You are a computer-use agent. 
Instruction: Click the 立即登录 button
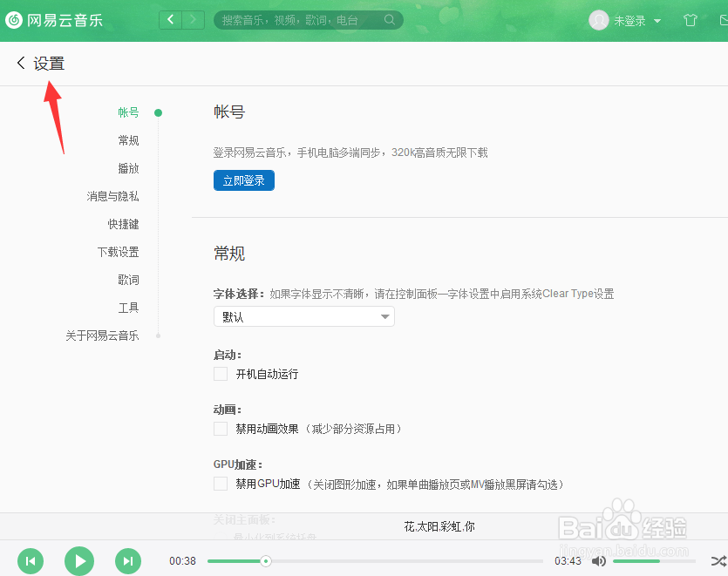click(x=244, y=180)
